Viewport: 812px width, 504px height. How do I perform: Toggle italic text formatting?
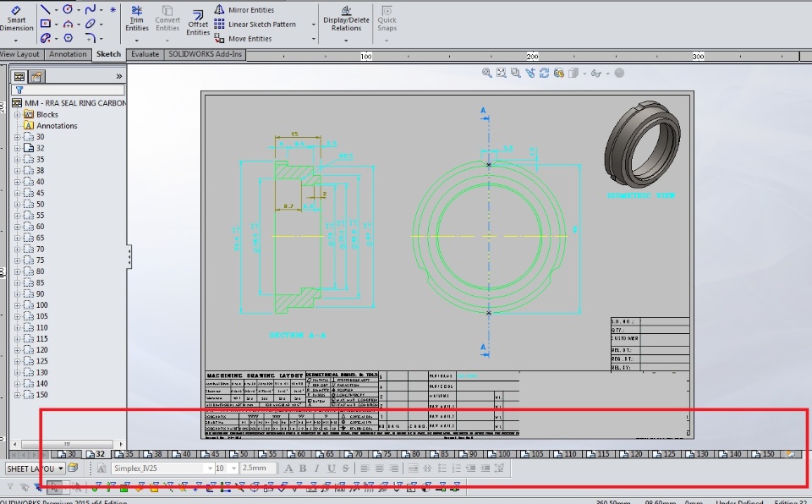coord(317,468)
